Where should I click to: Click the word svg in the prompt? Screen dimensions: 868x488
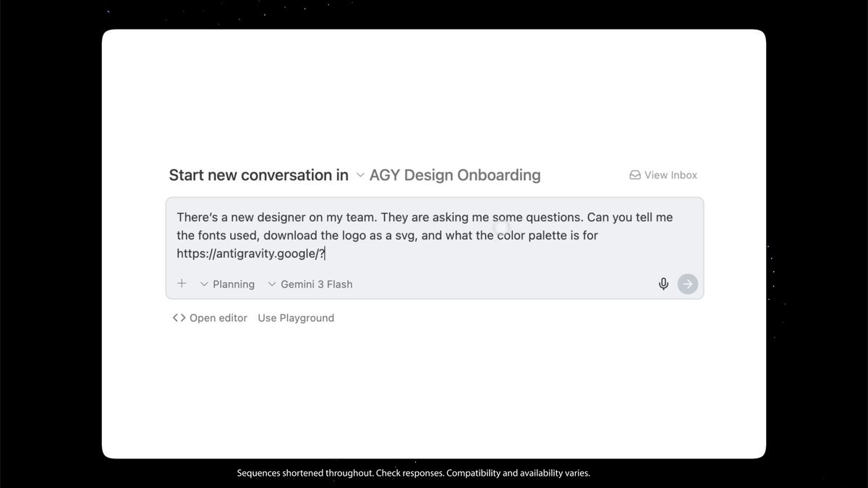click(403, 236)
